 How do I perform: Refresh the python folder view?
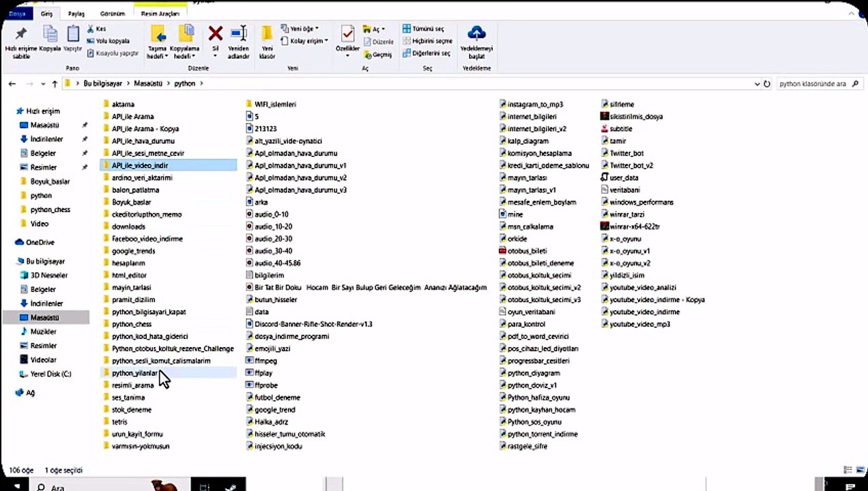(767, 84)
